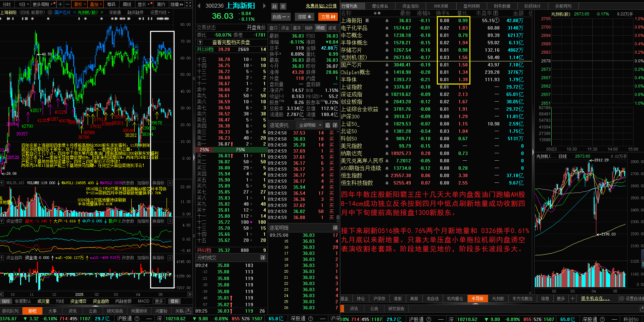Click the 港 Hong Kong connect badge
The image size is (644, 322).
tap(282, 6)
